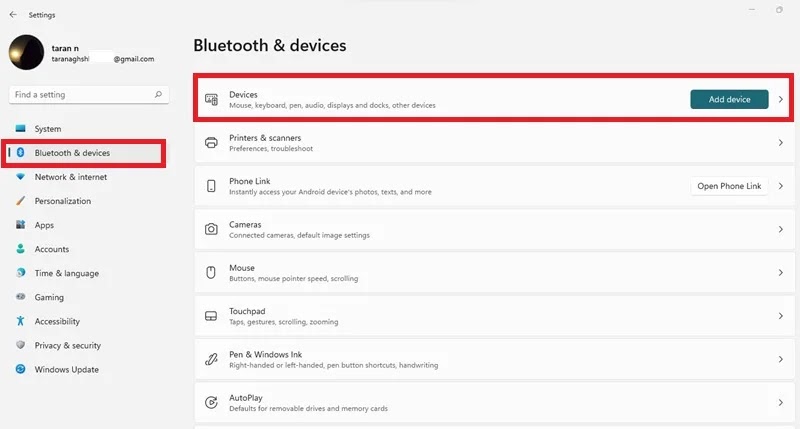This screenshot has width=800, height=429.
Task: Click the search magnifier icon in Find a setting
Action: (158, 94)
